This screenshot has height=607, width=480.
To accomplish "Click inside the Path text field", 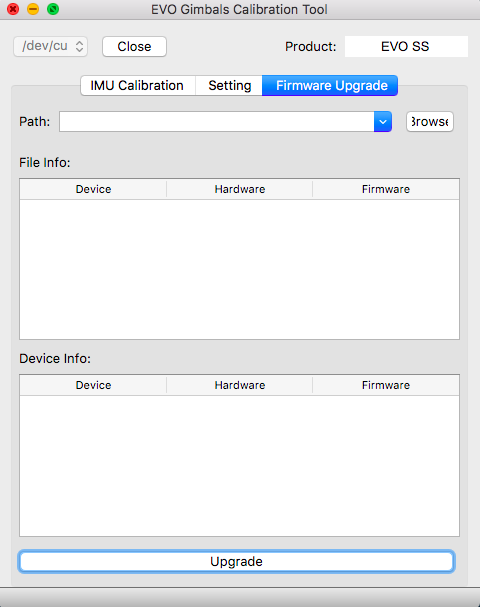I will tap(216, 122).
